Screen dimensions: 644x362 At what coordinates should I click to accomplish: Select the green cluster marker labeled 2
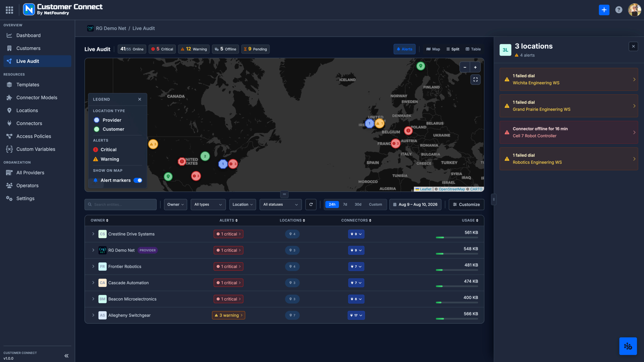[205, 156]
